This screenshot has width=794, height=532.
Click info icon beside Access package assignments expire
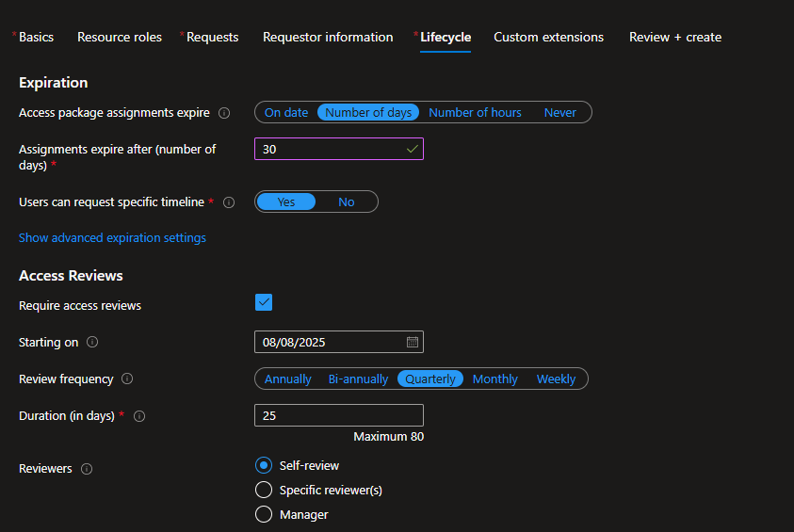click(x=224, y=113)
